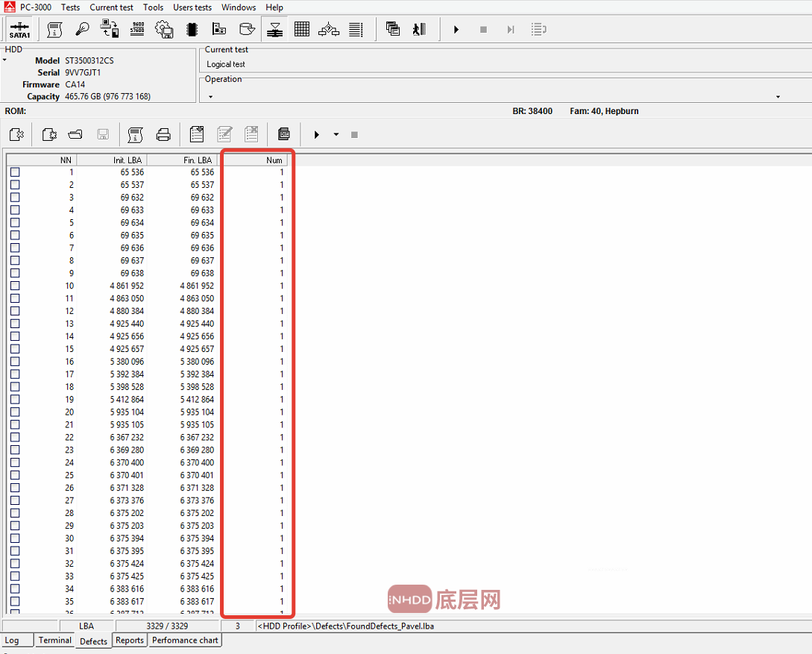Click the lines list icon in the main toolbar
This screenshot has width=812, height=654.
coord(356,30)
